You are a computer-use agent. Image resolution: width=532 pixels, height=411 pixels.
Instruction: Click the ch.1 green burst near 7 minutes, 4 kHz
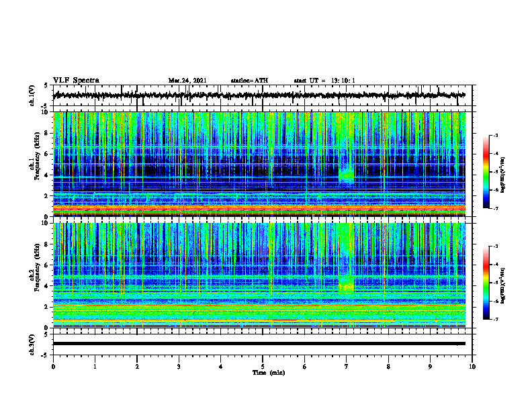(x=347, y=176)
